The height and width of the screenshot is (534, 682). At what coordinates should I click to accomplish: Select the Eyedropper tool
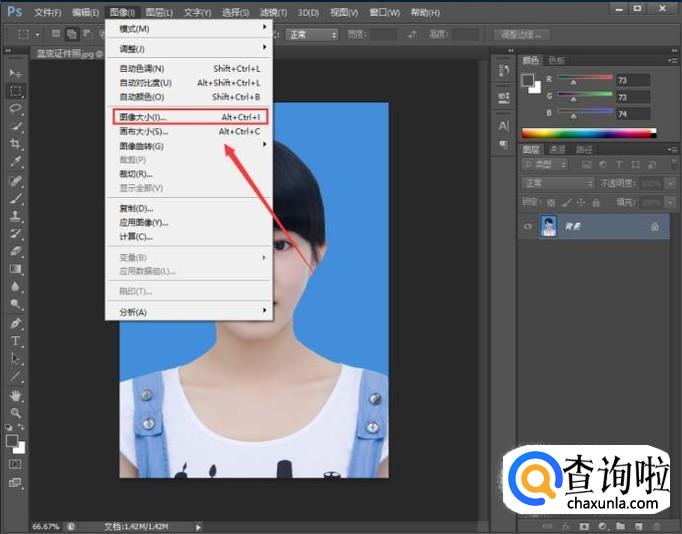click(15, 161)
